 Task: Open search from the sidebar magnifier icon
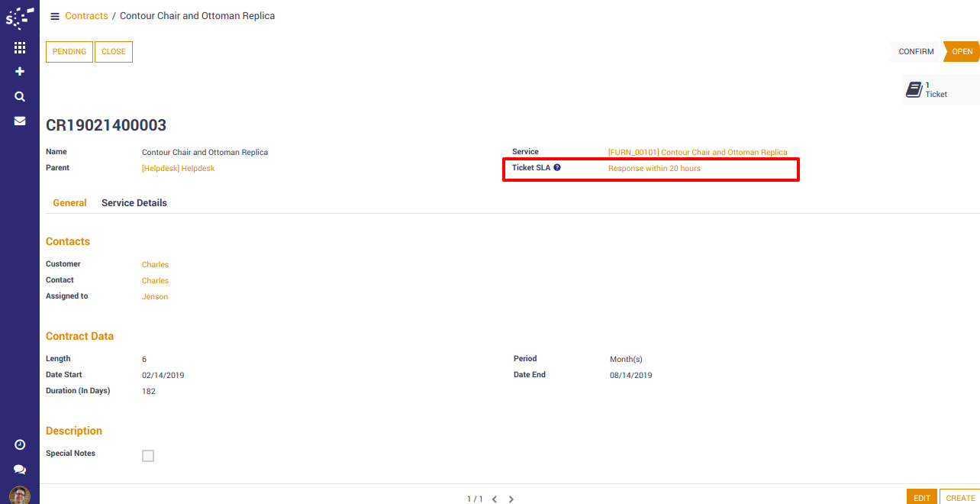20,97
